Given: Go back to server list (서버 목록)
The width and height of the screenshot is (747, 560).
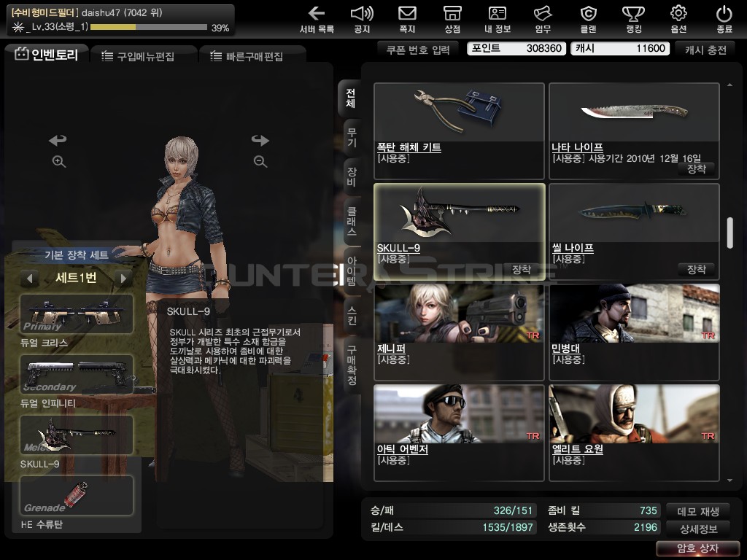Looking at the screenshot, I should [x=317, y=19].
